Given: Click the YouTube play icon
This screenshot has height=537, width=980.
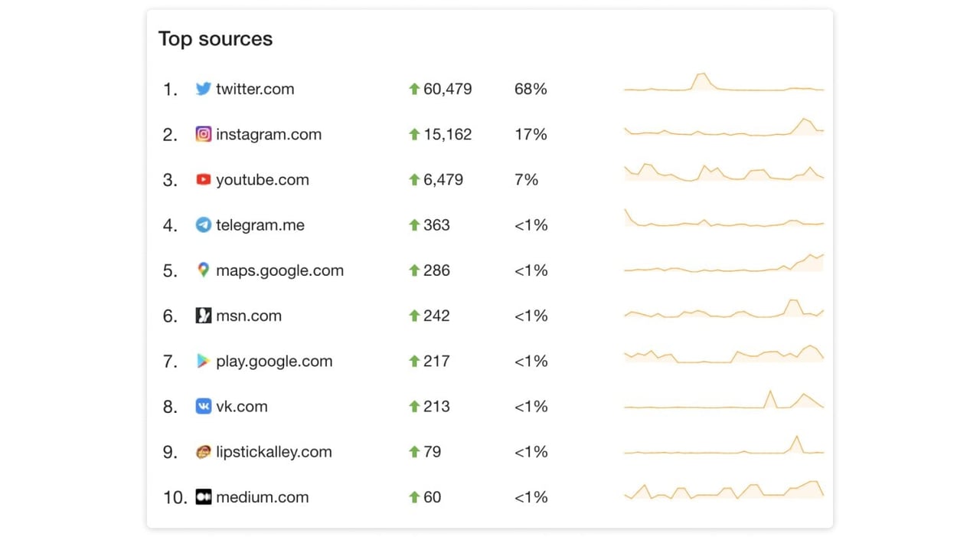Looking at the screenshot, I should pos(203,179).
